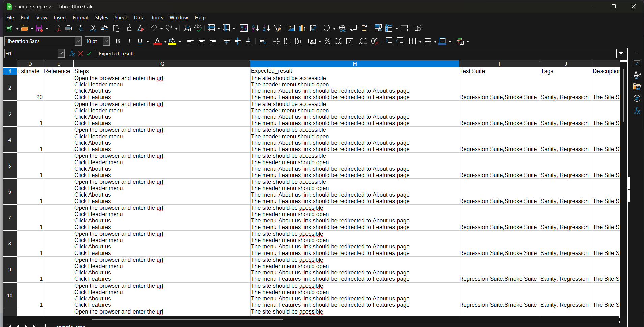
Task: Open the 10 pt font size dropdown
Action: [x=106, y=41]
